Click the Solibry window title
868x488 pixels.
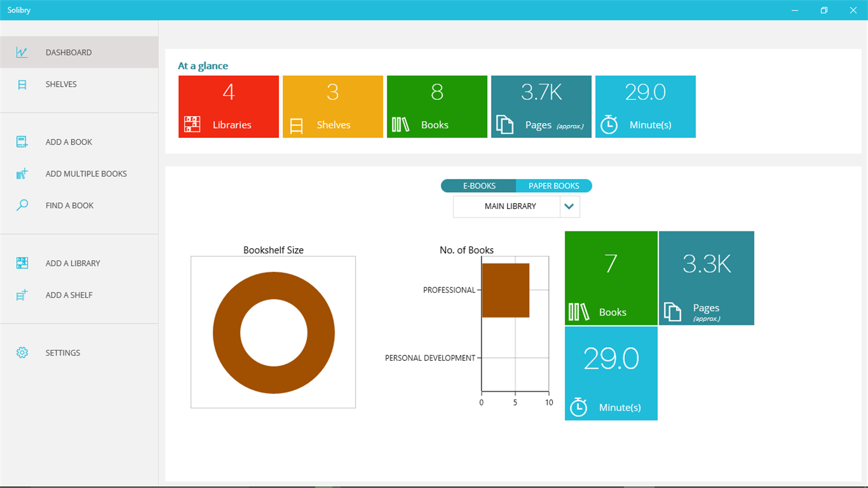coord(19,10)
